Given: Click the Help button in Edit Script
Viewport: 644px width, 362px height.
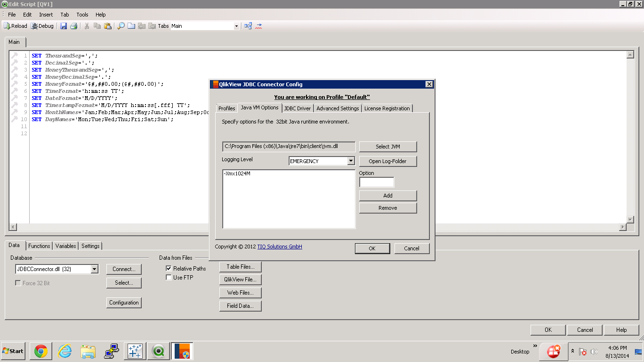Looking at the screenshot, I should click(x=621, y=330).
